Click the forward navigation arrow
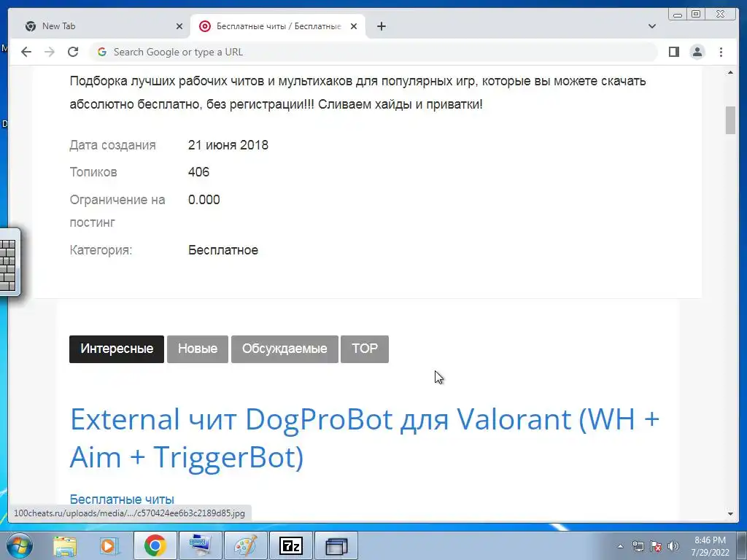The width and height of the screenshot is (747, 560). point(50,52)
